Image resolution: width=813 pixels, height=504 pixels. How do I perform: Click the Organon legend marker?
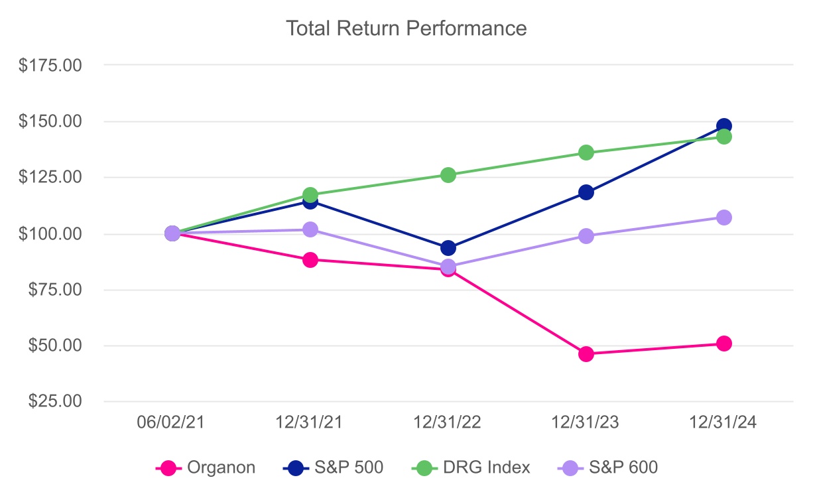coord(170,468)
